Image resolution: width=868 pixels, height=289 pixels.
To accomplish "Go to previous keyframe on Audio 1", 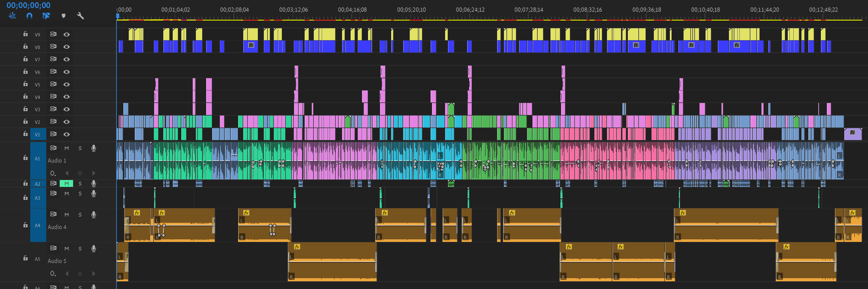I will [x=67, y=173].
